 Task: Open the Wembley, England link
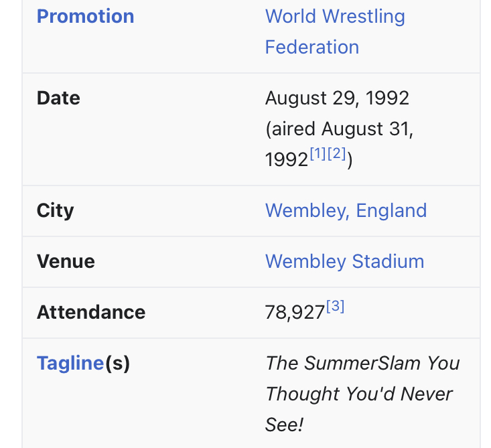click(x=346, y=210)
